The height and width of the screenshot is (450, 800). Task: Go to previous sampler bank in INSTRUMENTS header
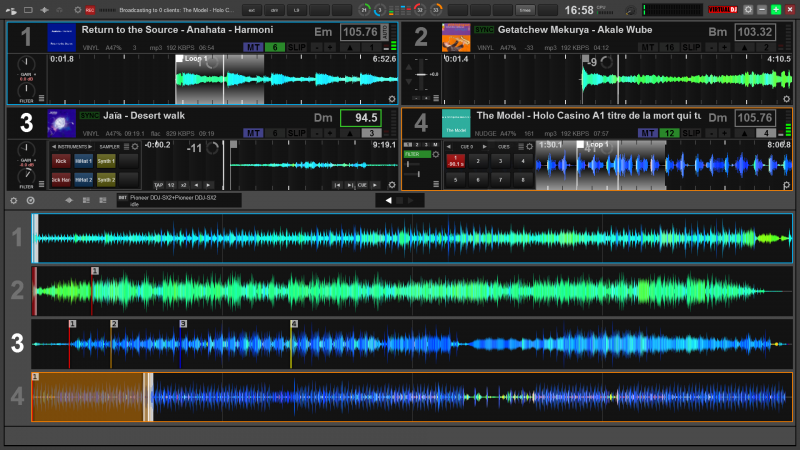click(x=54, y=147)
